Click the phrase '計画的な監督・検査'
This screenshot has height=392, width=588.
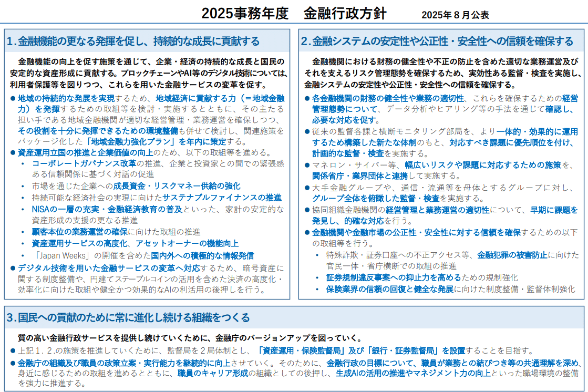(348, 153)
